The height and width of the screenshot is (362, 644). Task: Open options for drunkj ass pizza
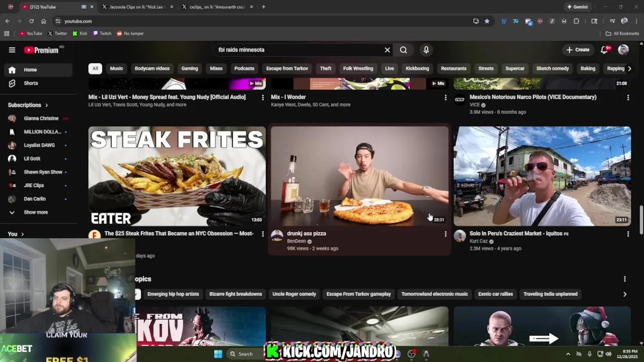click(445, 234)
